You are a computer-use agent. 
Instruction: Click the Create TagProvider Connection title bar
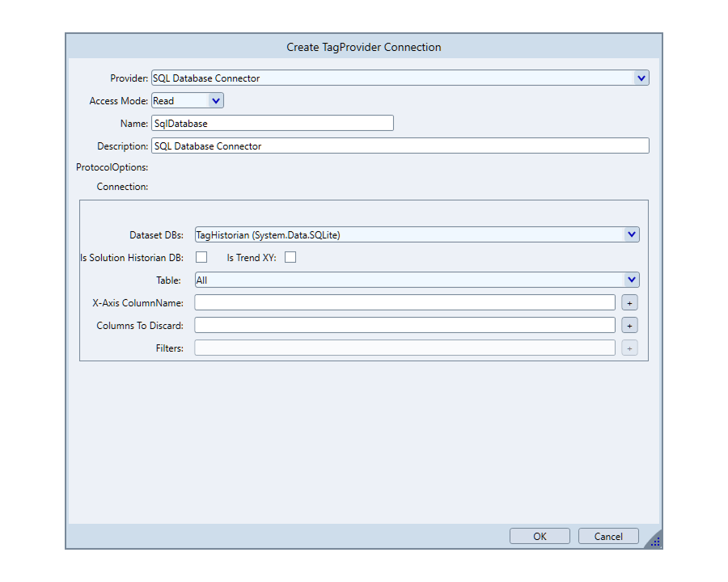click(x=364, y=47)
